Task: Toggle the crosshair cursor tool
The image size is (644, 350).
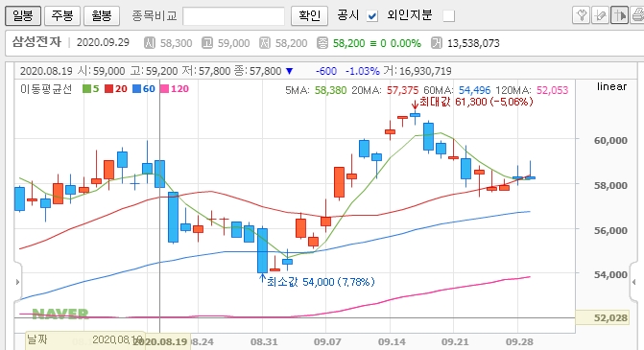Action: [x=619, y=15]
